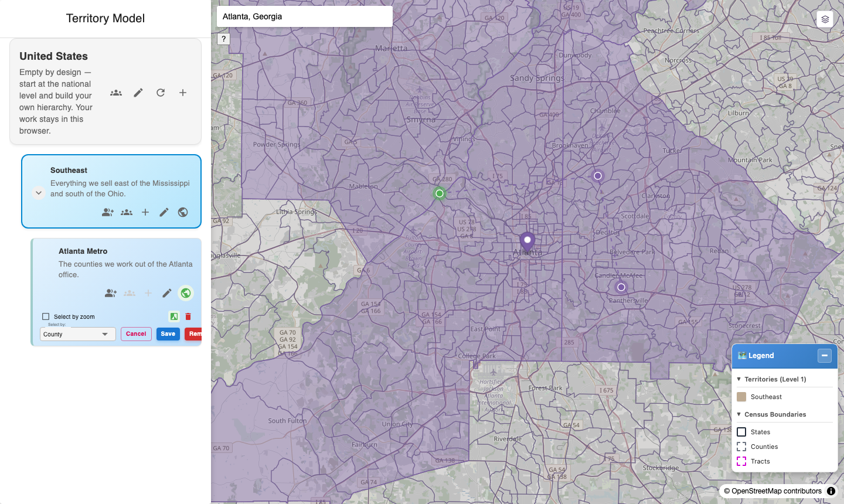Delete selection with red trash icon
This screenshot has width=844, height=504.
click(x=188, y=316)
